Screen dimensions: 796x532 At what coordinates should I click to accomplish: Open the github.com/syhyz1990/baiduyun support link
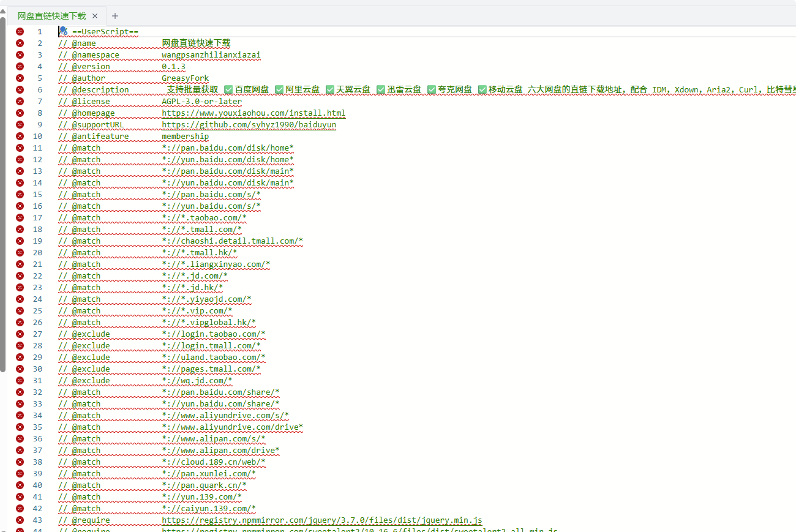(249, 125)
